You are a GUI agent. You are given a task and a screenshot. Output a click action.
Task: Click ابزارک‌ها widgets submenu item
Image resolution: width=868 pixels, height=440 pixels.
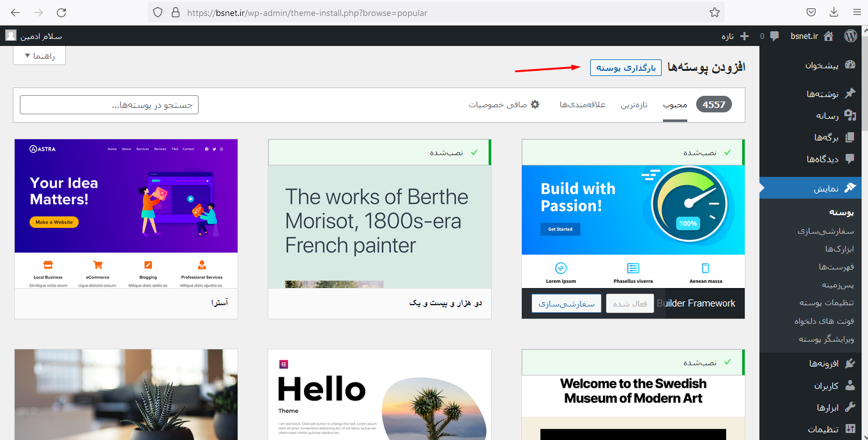tap(839, 249)
